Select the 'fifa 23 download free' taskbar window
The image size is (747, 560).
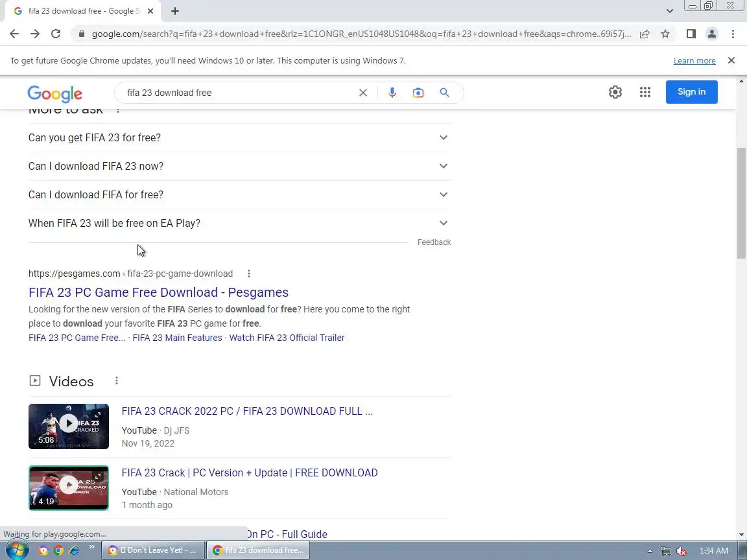coord(257,550)
